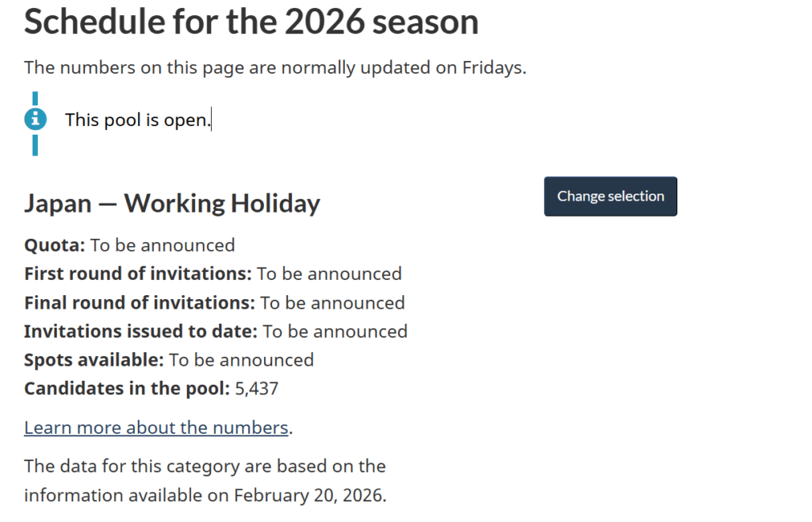The image size is (812, 522).
Task: Click To be announced beside Invitations issued
Action: click(335, 331)
